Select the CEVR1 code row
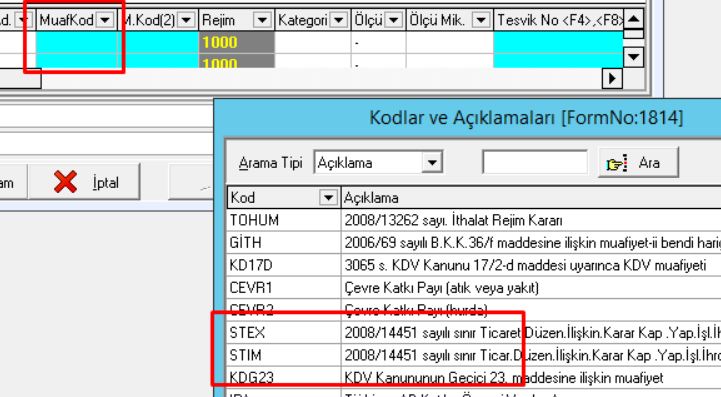This screenshot has height=397, width=721. coord(474,288)
